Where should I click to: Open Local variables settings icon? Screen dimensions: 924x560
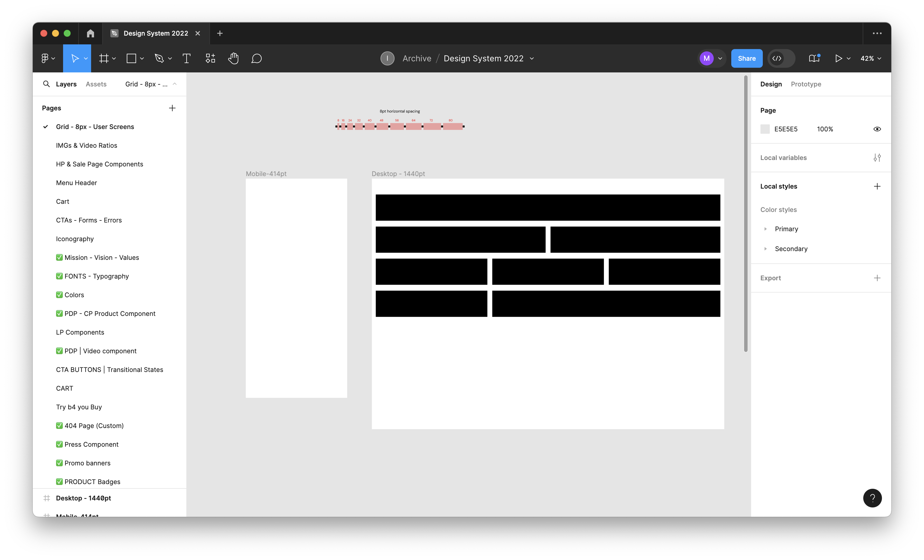(x=877, y=157)
